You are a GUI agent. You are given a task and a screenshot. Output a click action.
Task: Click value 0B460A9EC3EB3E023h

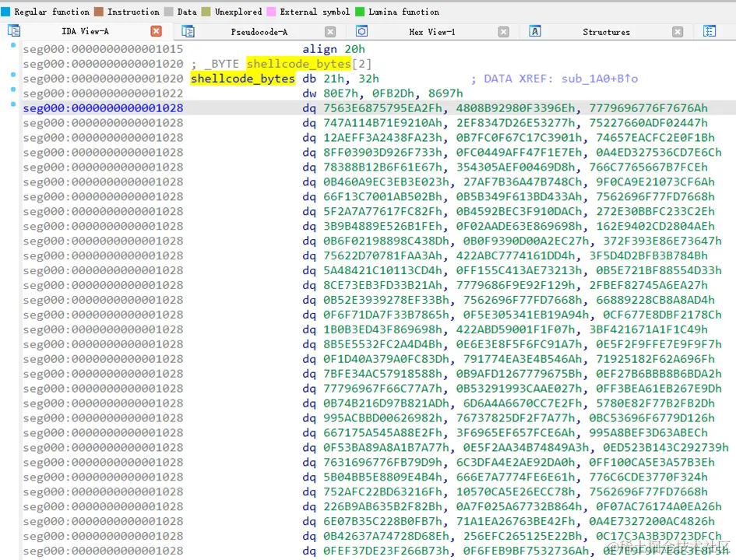(x=386, y=182)
